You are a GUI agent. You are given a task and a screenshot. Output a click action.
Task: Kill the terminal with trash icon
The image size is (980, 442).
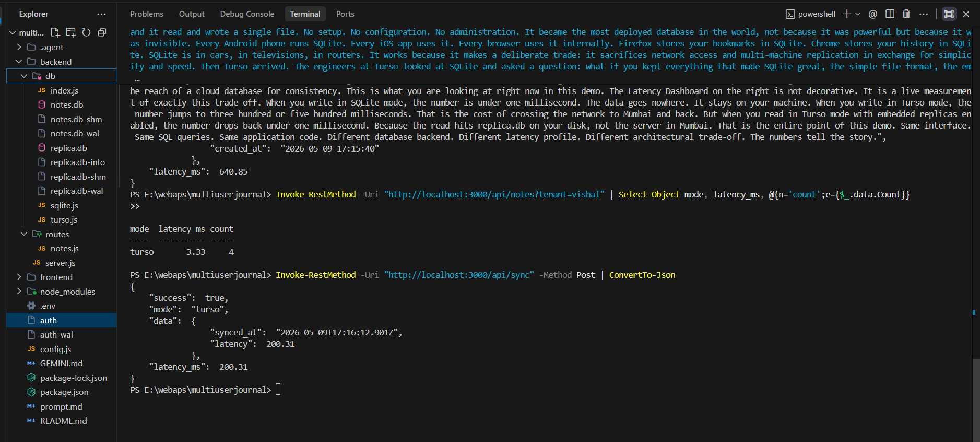click(x=906, y=14)
